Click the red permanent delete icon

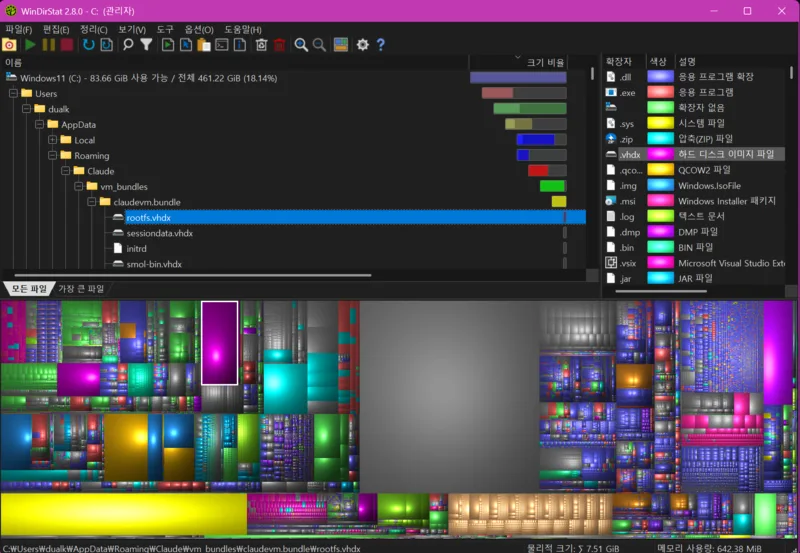(x=280, y=45)
